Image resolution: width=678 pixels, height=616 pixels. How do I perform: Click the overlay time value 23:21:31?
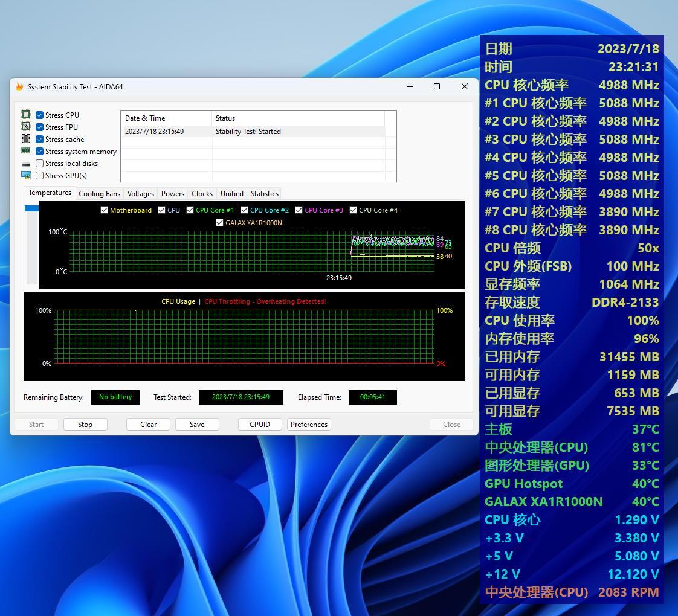click(x=633, y=67)
